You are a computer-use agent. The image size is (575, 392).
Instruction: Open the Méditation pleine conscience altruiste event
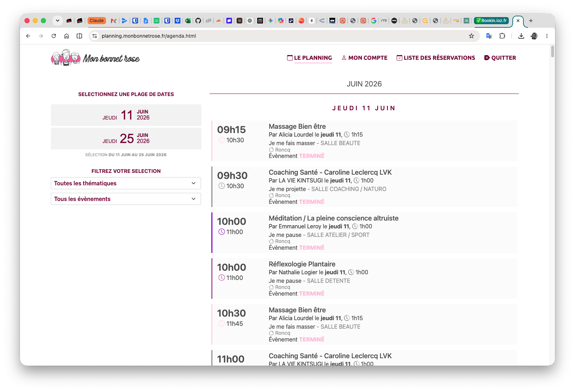(364, 233)
